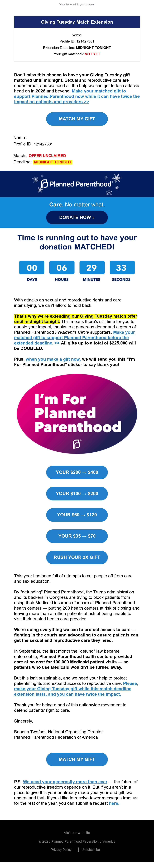
Task: Choose the YOUR $60 → $120 option
Action: 77,515
